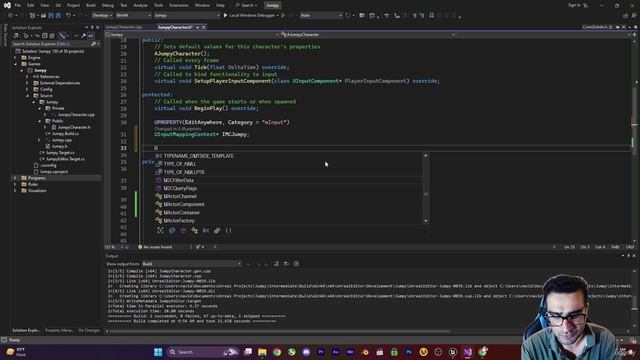Pin the Solution Explorer panel
Viewport: 640px width, 360px height.
[92, 27]
